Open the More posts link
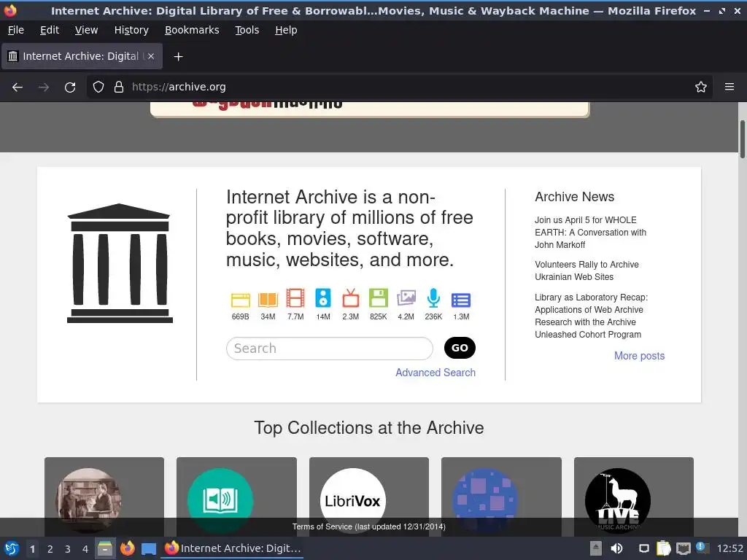 pyautogui.click(x=639, y=356)
